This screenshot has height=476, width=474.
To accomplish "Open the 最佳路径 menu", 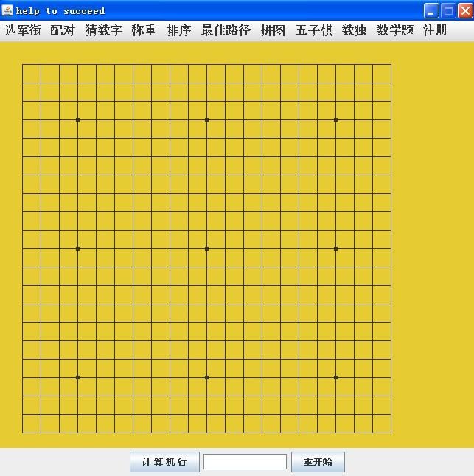I will [x=226, y=30].
